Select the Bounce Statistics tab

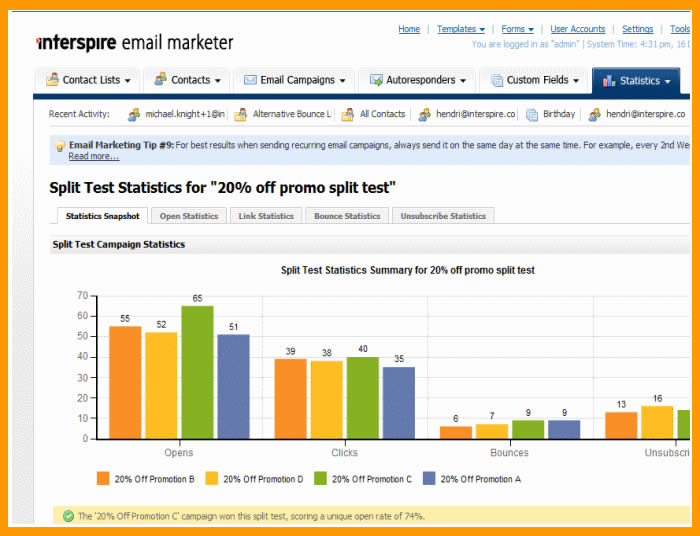347,216
